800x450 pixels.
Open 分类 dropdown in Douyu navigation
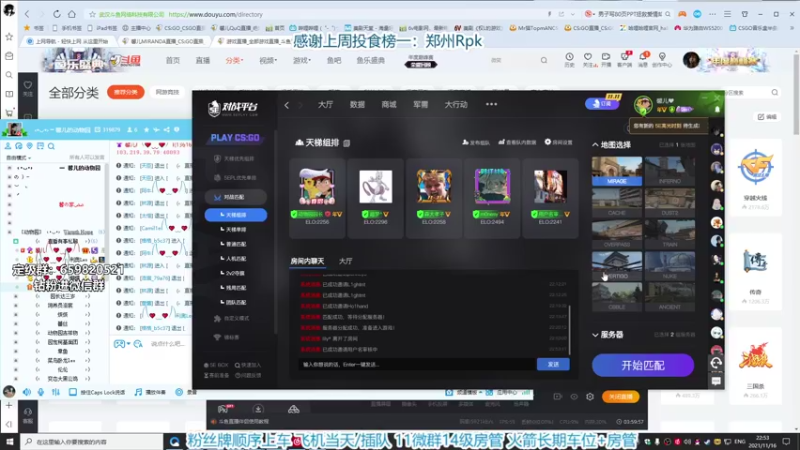pyautogui.click(x=234, y=61)
